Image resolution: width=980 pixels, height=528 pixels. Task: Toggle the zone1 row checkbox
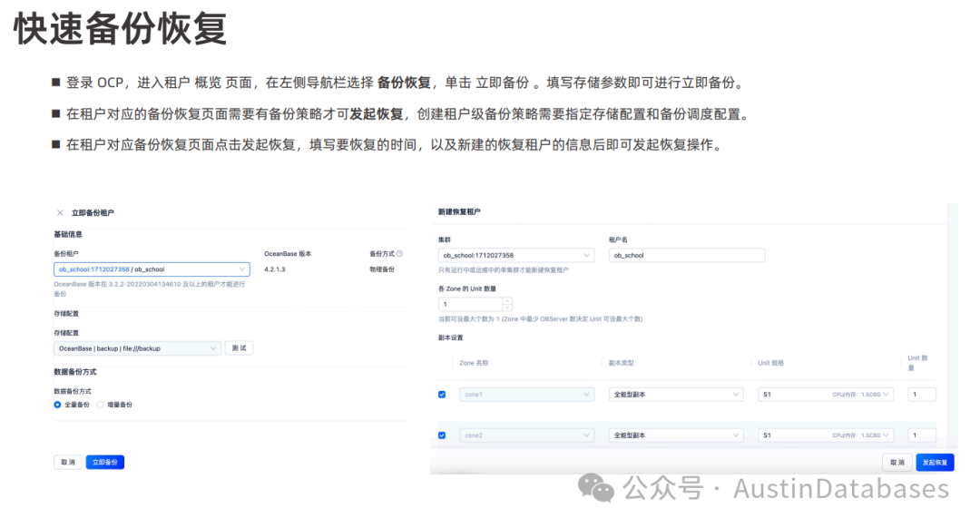coord(442,395)
